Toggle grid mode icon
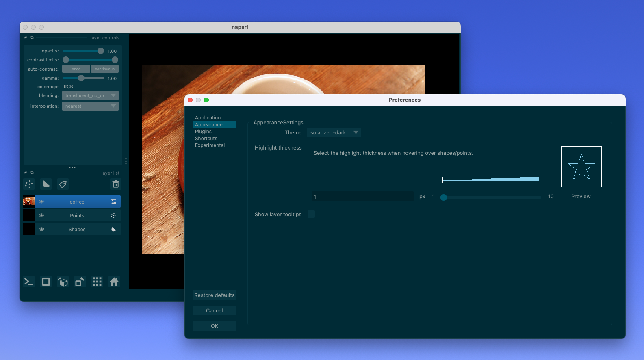The image size is (644, 360). click(x=97, y=282)
